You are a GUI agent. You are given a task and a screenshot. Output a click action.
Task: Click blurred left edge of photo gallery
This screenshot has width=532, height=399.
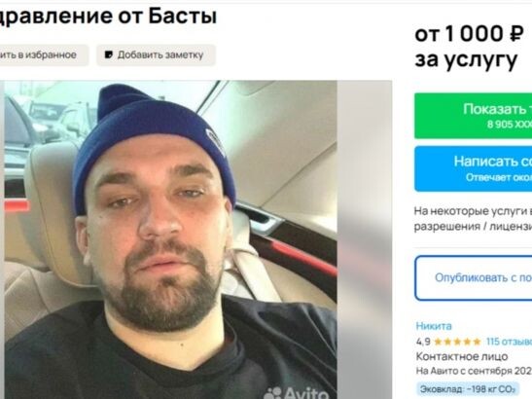(2, 239)
